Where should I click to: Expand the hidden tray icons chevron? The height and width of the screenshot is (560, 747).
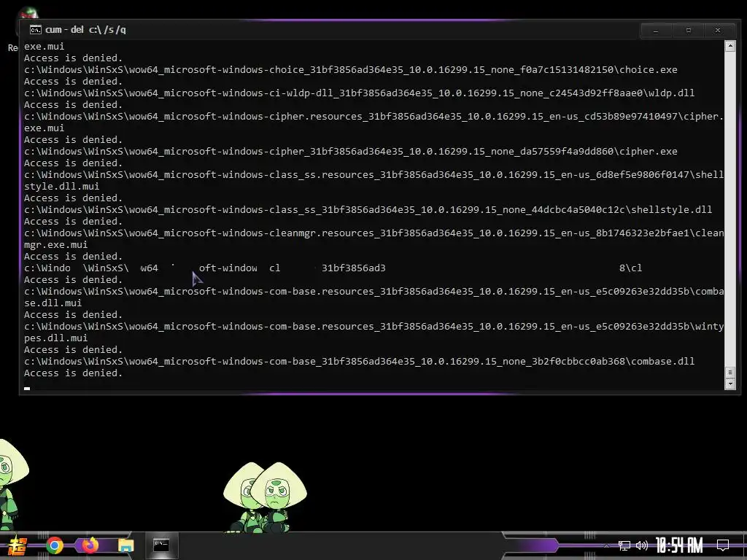tap(606, 545)
